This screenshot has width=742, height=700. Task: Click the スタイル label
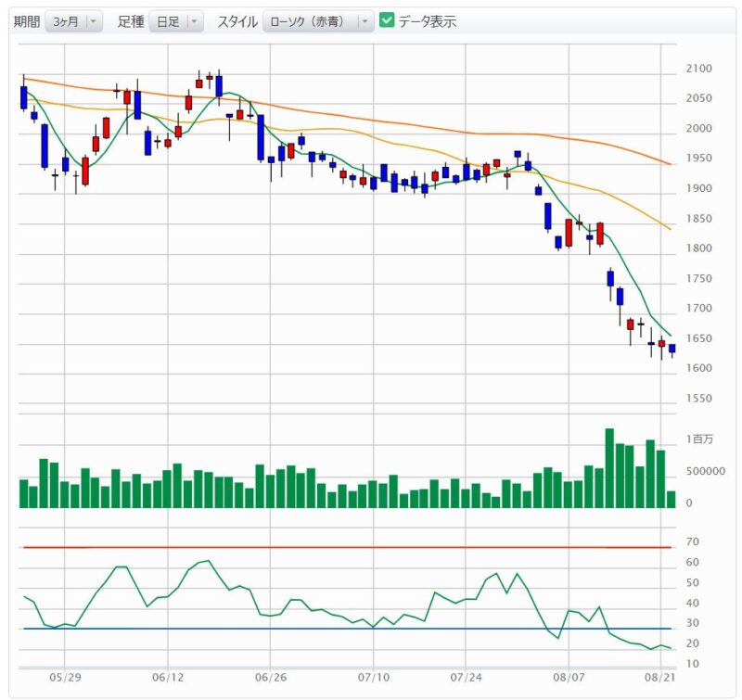pos(237,21)
